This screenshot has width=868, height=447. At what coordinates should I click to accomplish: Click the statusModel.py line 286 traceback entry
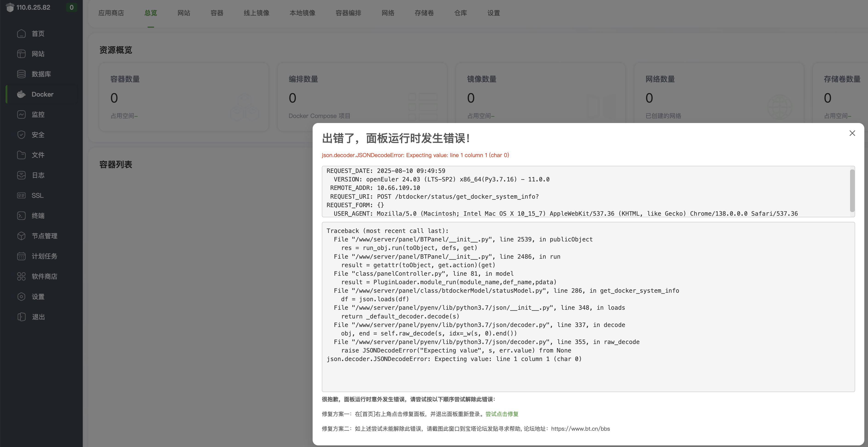506,291
